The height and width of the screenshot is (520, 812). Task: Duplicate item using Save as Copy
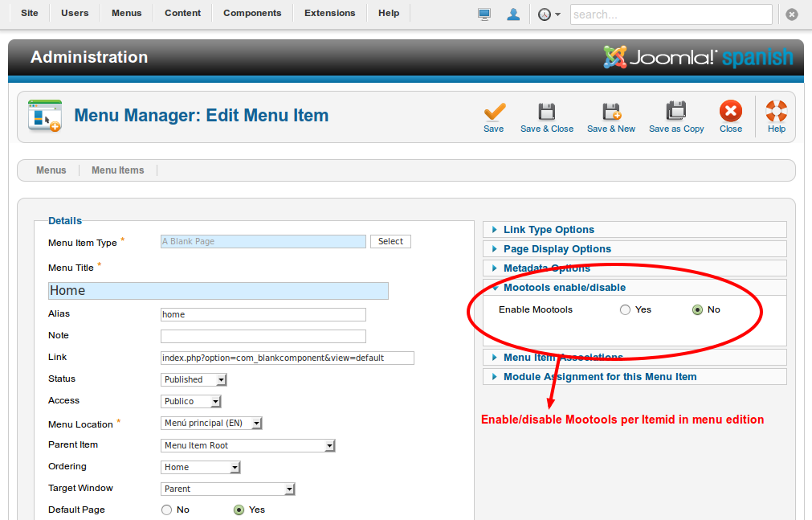point(676,117)
